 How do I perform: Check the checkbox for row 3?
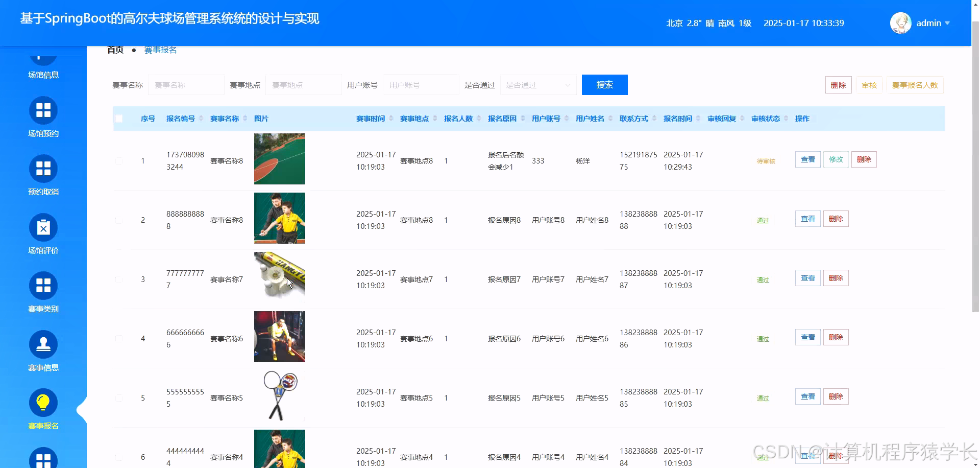tap(119, 279)
